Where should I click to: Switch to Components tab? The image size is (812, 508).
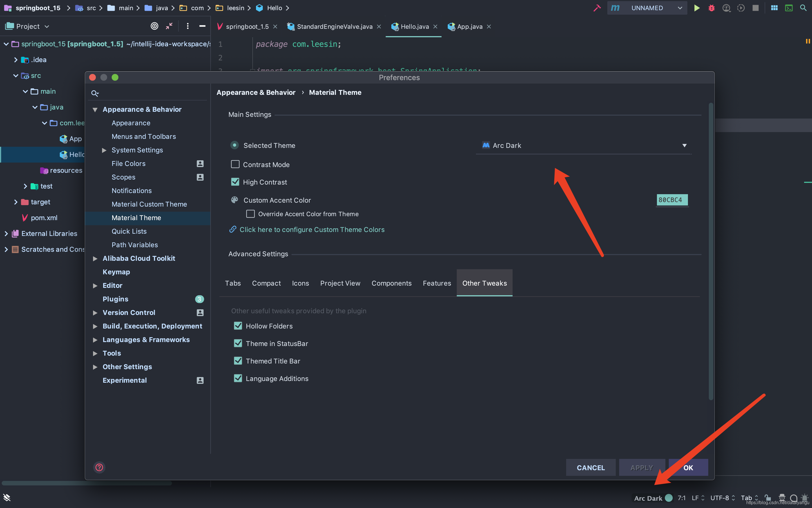[x=391, y=283]
